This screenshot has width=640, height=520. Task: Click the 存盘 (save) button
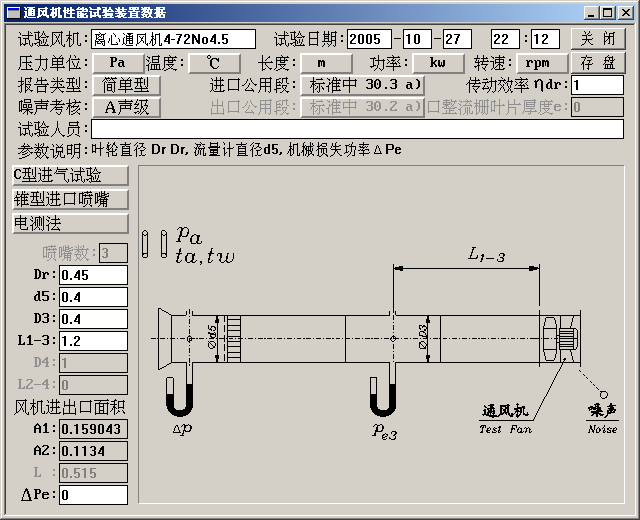click(597, 62)
